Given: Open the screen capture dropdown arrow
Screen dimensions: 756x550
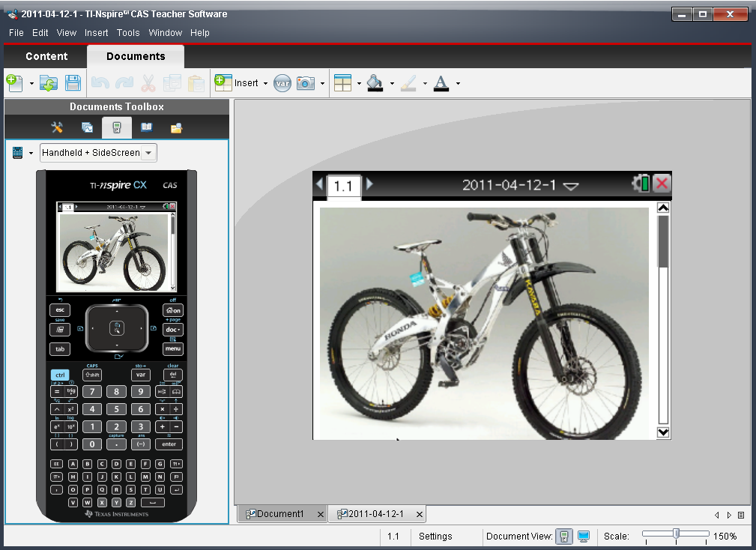Looking at the screenshot, I should 322,83.
